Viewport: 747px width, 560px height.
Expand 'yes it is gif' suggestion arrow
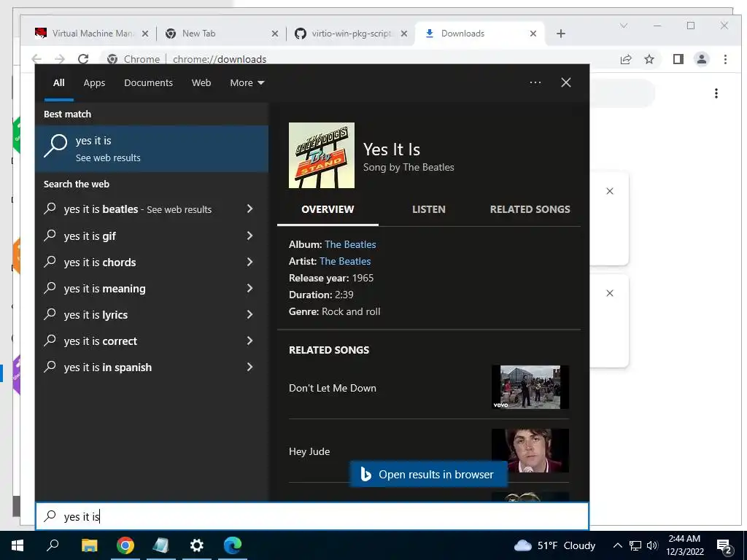249,236
